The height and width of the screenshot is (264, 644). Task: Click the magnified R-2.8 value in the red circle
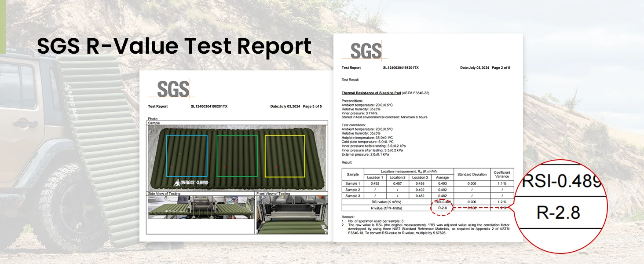click(x=558, y=213)
